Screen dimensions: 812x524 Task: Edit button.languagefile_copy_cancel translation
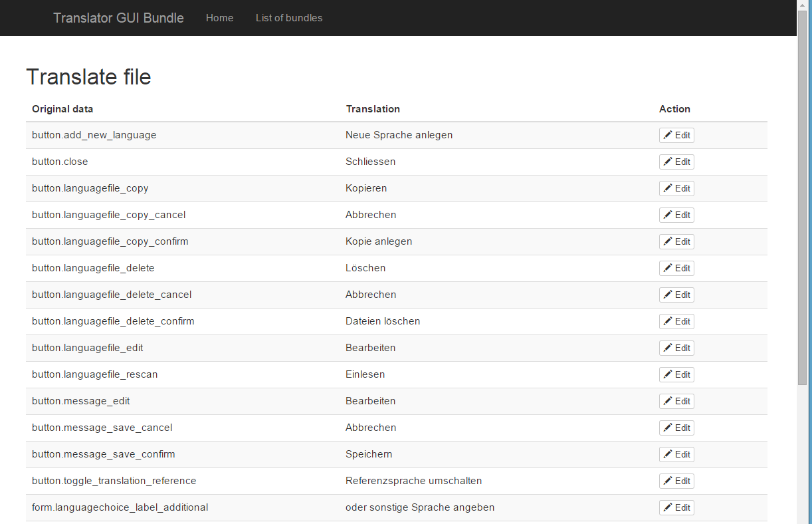click(676, 215)
